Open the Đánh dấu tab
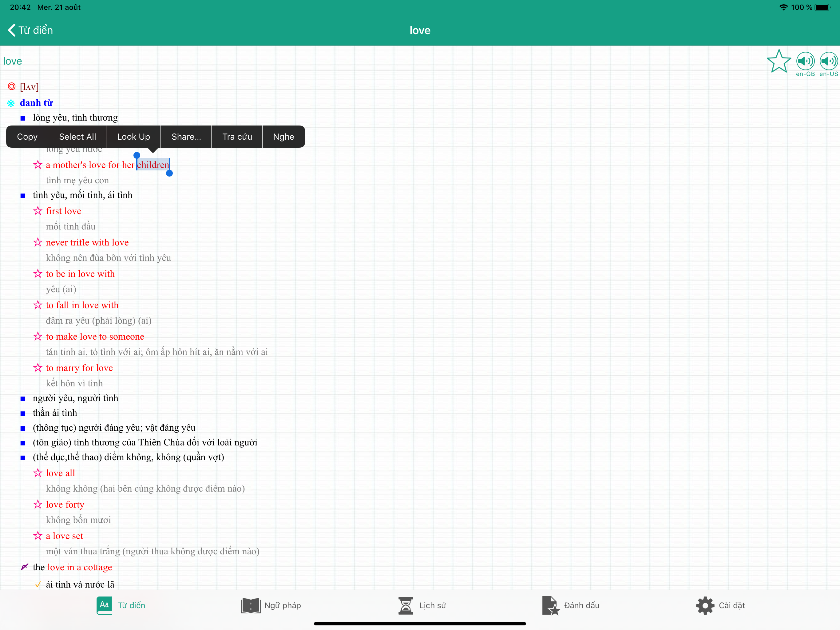 [571, 605]
